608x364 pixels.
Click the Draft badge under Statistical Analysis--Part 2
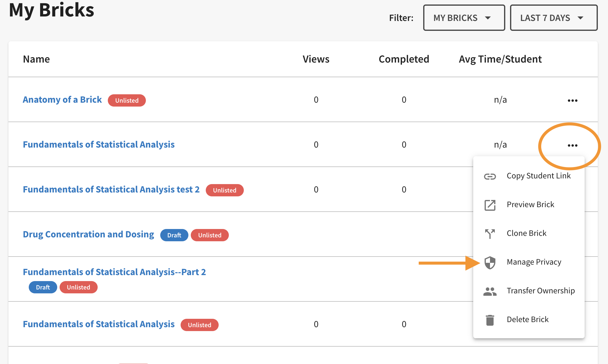(43, 287)
